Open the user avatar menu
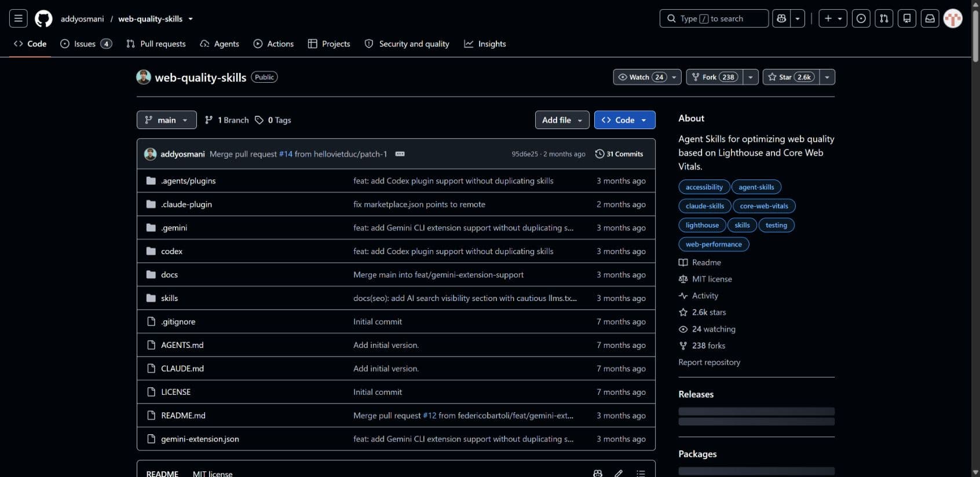980x477 pixels. [953, 19]
